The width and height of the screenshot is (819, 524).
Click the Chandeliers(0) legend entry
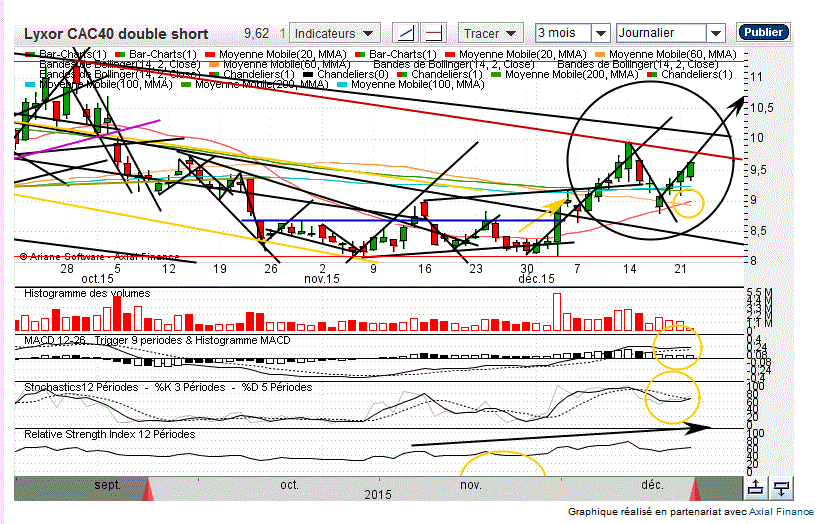(346, 74)
